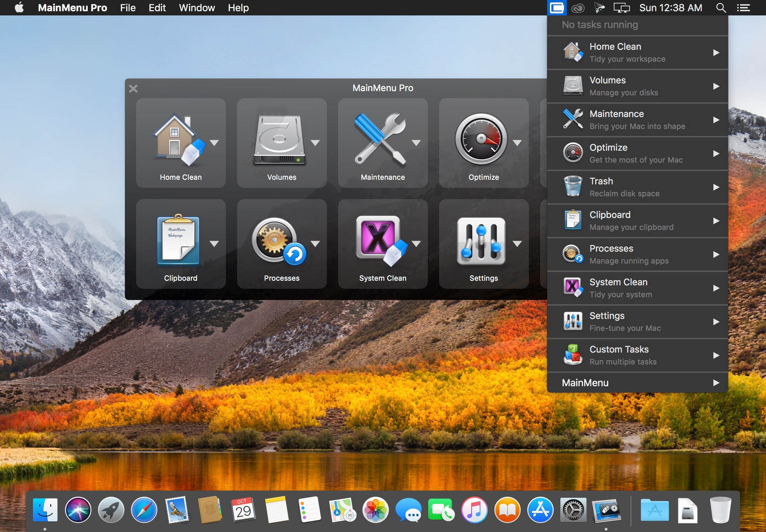Open the MainMenu Pro application menu
Image resolution: width=766 pixels, height=532 pixels.
(72, 8)
